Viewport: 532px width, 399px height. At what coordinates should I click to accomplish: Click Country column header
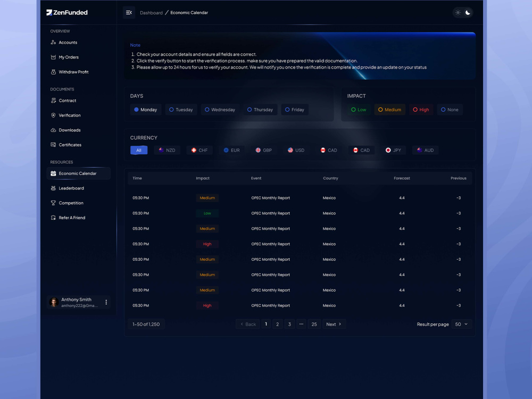click(330, 178)
